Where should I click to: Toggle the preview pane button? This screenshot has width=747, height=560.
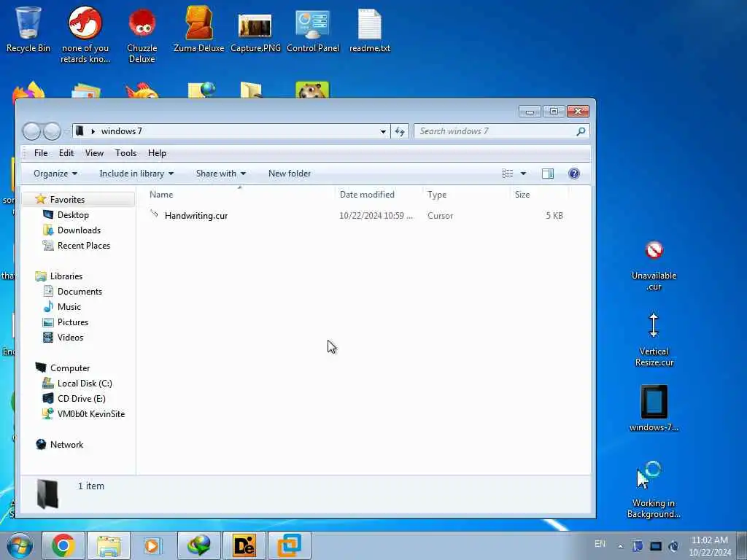[x=548, y=174]
